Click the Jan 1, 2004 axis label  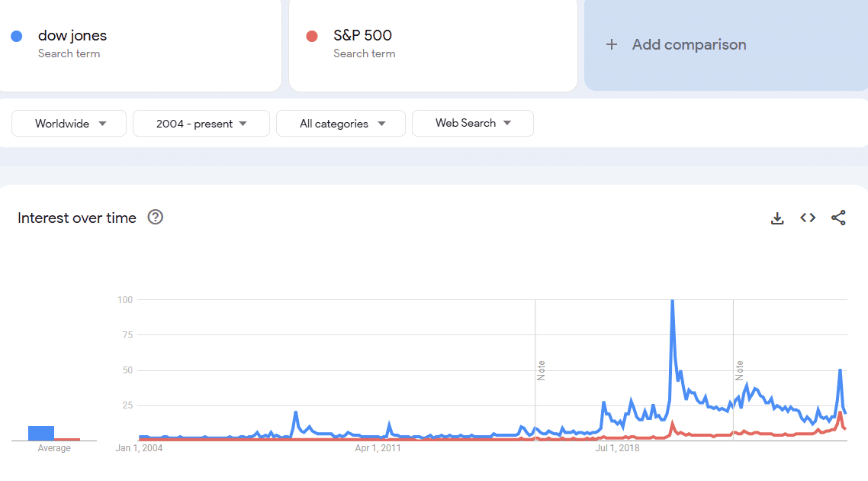coord(139,447)
